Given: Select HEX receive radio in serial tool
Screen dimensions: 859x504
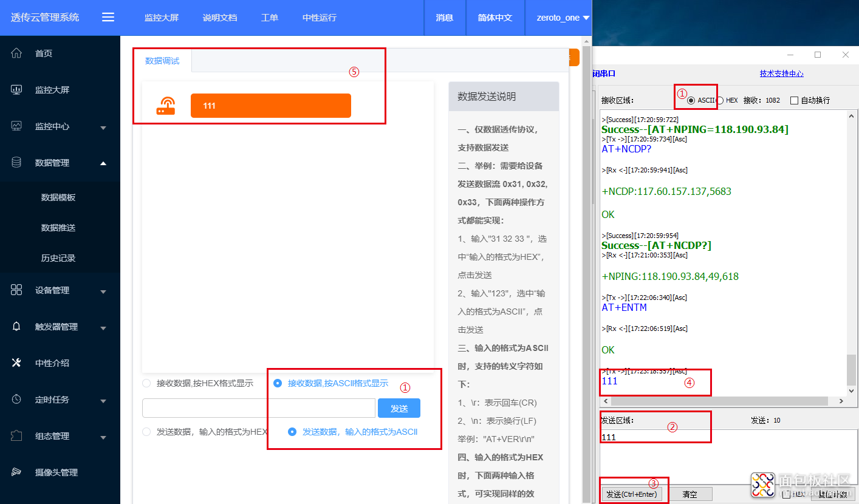Looking at the screenshot, I should [x=720, y=100].
